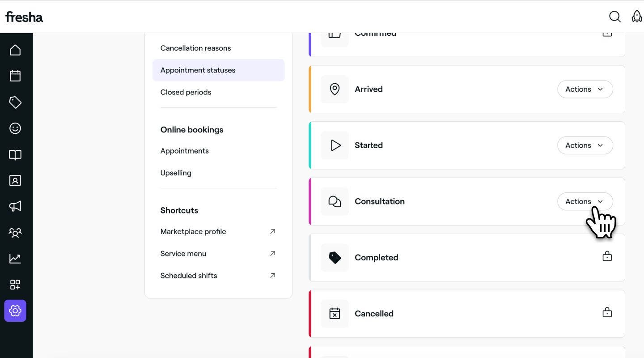The width and height of the screenshot is (644, 358).
Task: Click the Arrived location pin icon
Action: 335,89
